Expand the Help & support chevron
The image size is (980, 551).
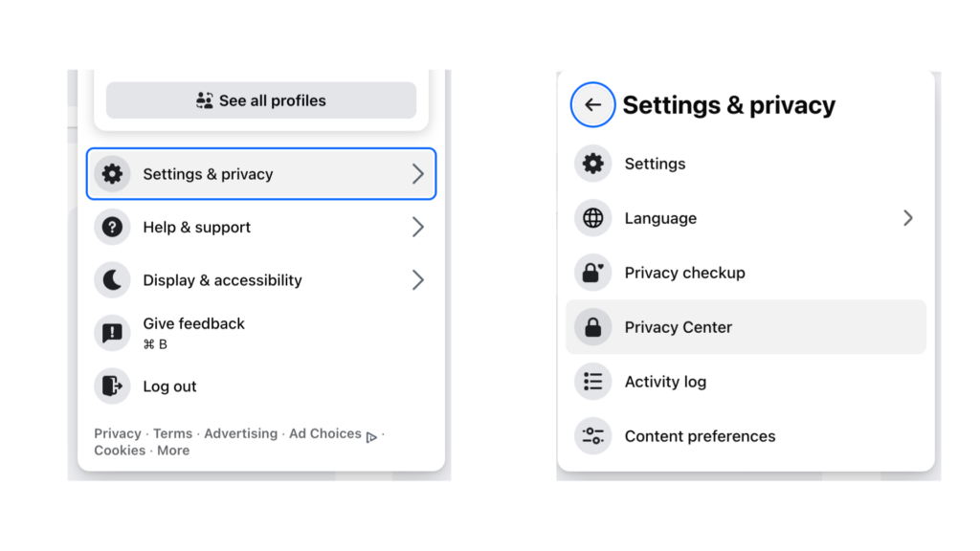417,227
